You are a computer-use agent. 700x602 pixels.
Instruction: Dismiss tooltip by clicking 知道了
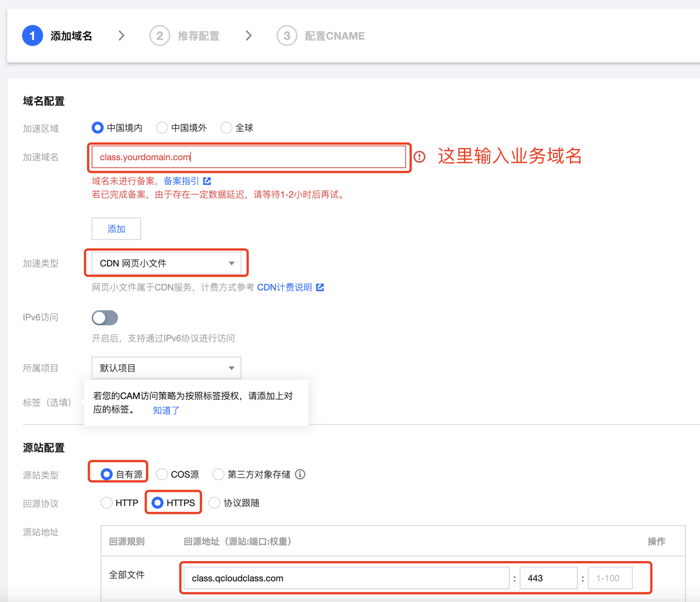[x=166, y=410]
